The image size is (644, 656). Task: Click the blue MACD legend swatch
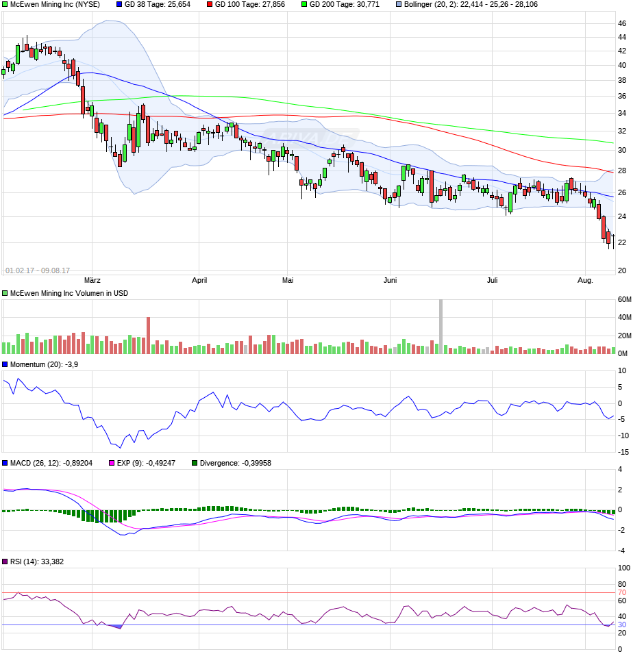[5, 463]
